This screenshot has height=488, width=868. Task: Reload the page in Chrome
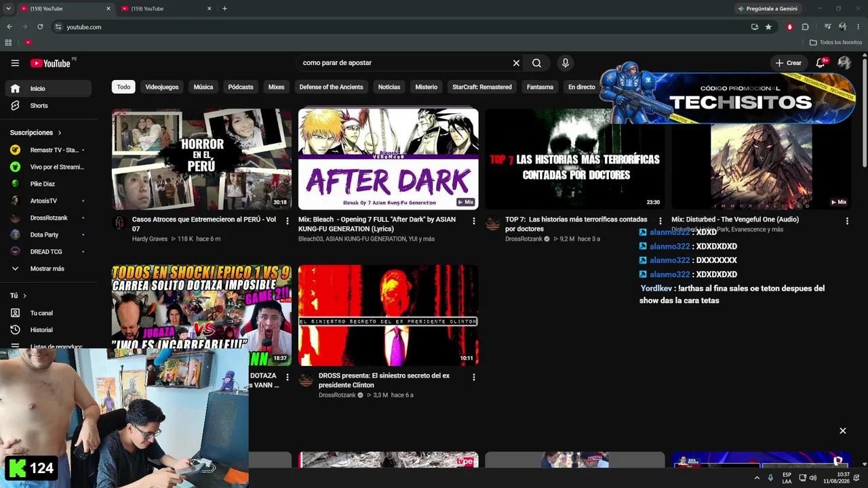[x=40, y=27]
